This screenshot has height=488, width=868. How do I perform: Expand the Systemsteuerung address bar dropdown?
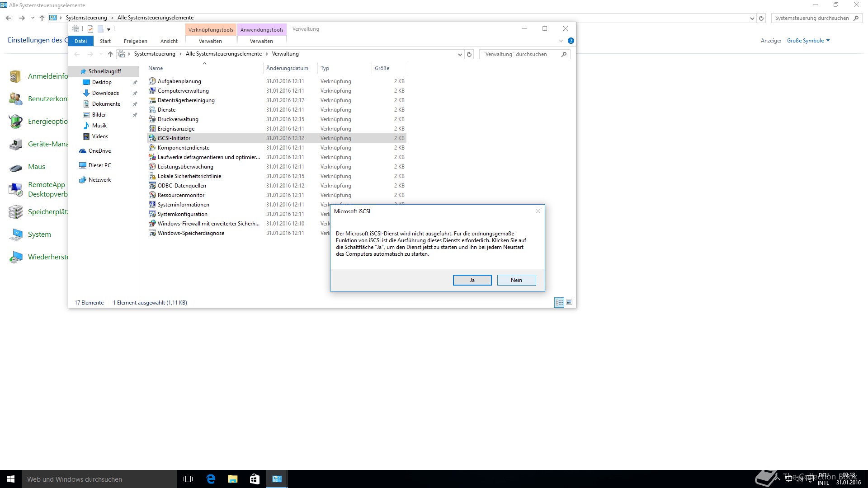click(x=752, y=18)
